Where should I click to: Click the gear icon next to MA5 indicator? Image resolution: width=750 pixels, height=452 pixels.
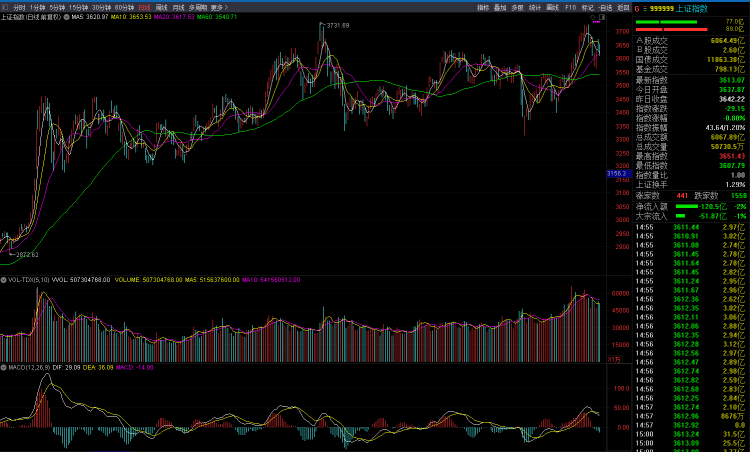tap(66, 17)
